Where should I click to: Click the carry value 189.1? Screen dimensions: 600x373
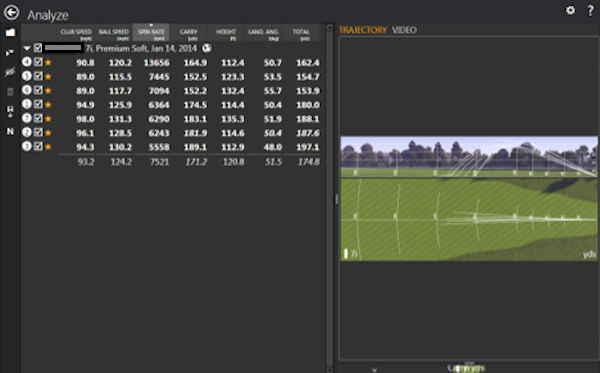click(x=195, y=147)
